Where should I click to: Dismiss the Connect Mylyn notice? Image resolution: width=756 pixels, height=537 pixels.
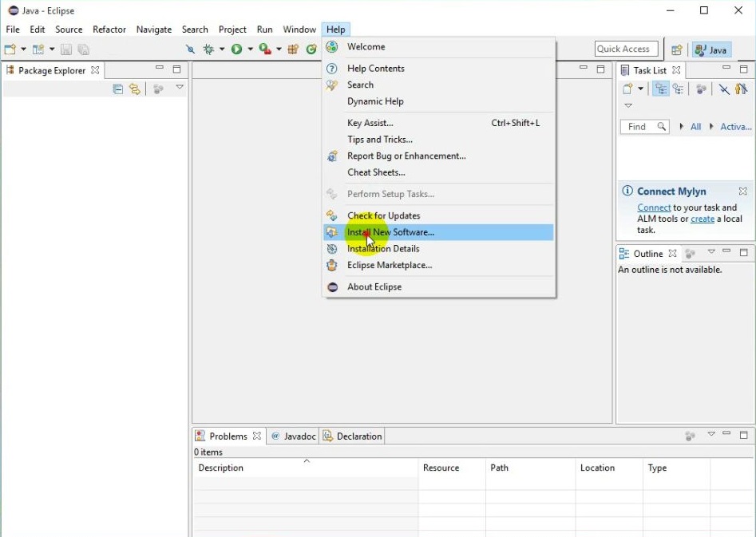pyautogui.click(x=743, y=192)
